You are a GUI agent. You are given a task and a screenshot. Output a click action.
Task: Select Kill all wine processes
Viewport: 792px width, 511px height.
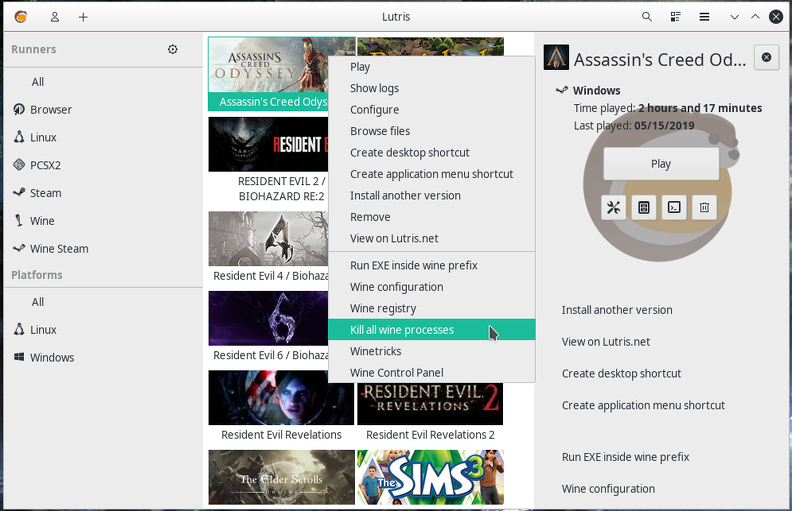click(x=431, y=330)
